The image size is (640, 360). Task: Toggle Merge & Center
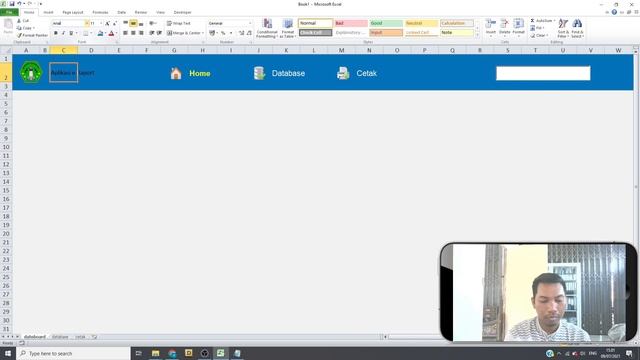pyautogui.click(x=185, y=33)
